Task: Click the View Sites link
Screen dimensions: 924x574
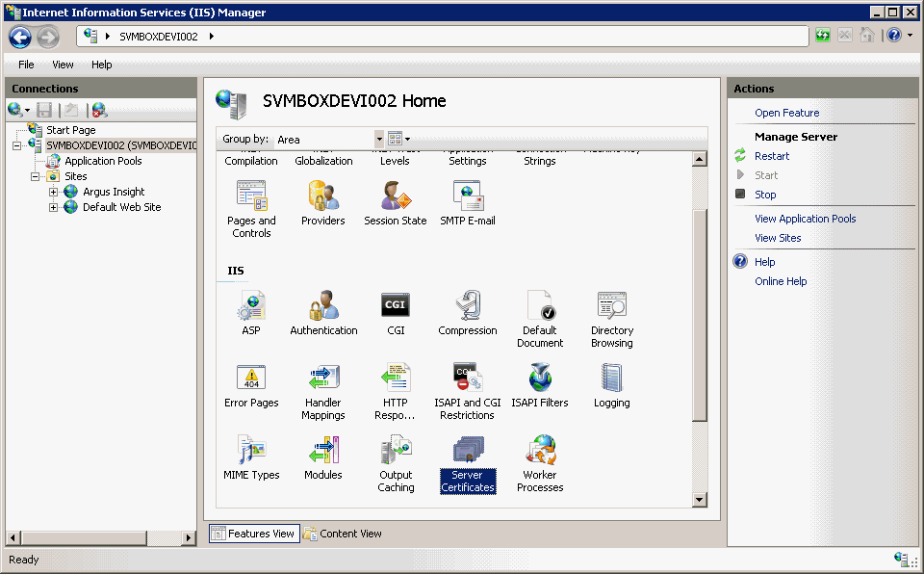Action: click(x=778, y=238)
